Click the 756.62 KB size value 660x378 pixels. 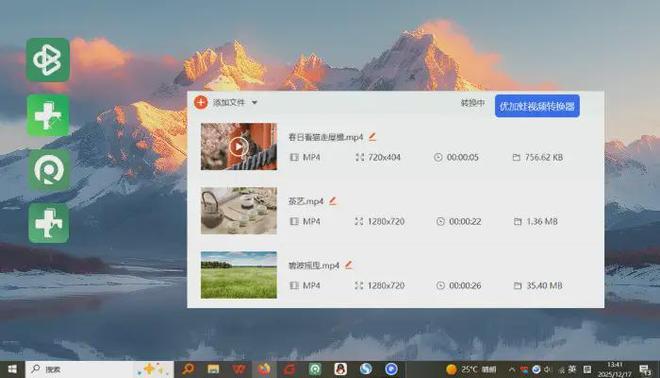point(544,157)
